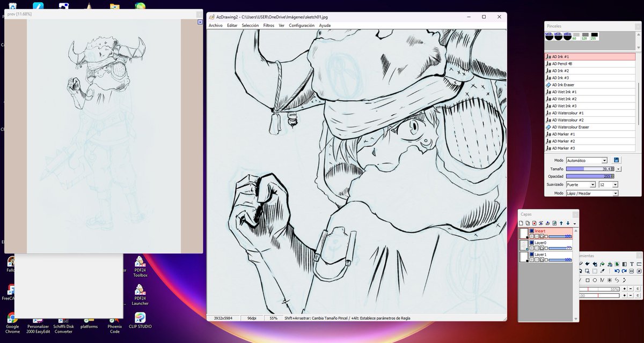Open the Ayuda menu

[325, 25]
